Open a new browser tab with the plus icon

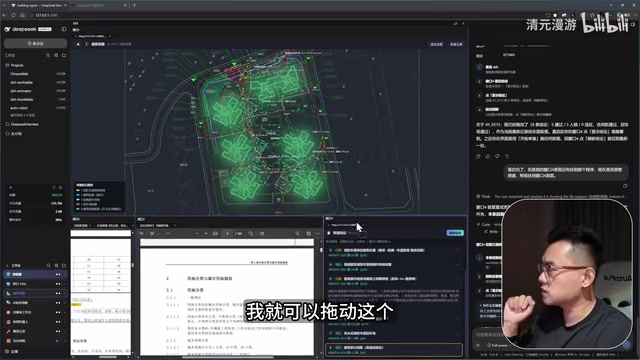134,5
